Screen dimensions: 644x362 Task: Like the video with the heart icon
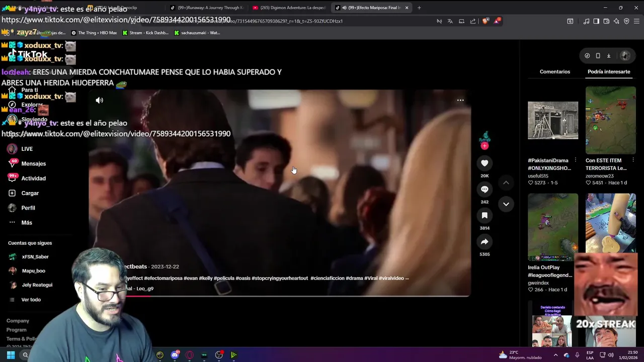[x=485, y=163]
